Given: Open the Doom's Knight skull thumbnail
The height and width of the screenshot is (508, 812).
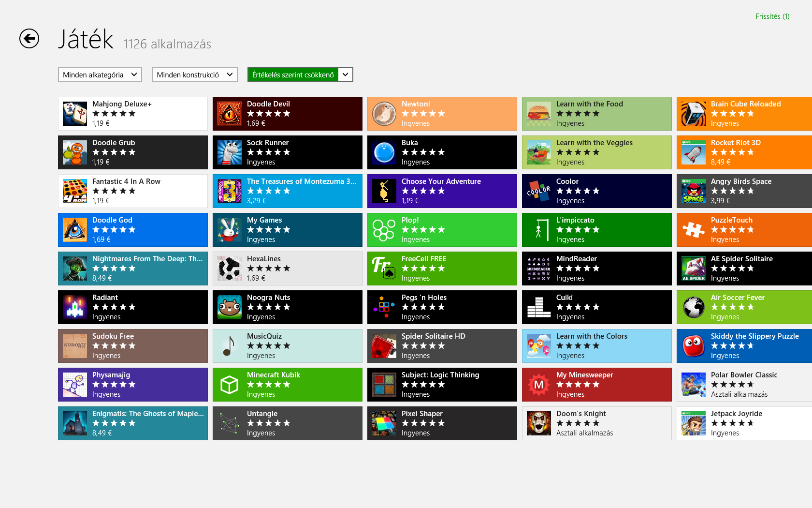Looking at the screenshot, I should coord(539,423).
